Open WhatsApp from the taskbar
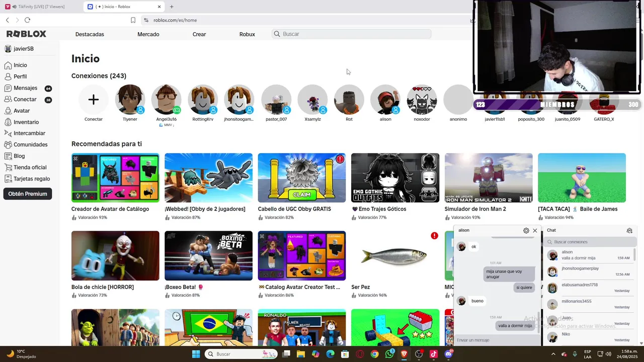The width and height of the screenshot is (644, 362). (x=390, y=354)
